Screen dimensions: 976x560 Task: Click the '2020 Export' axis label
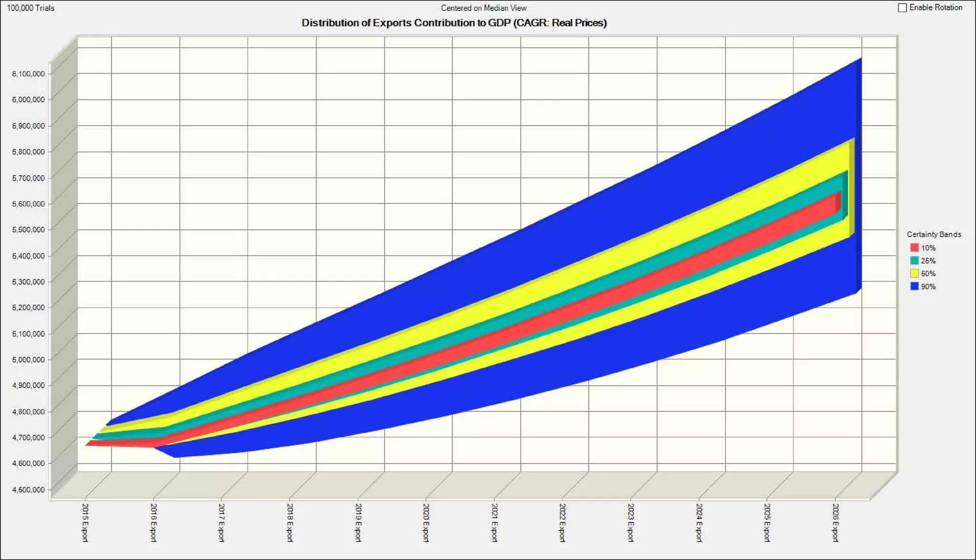pyautogui.click(x=426, y=522)
